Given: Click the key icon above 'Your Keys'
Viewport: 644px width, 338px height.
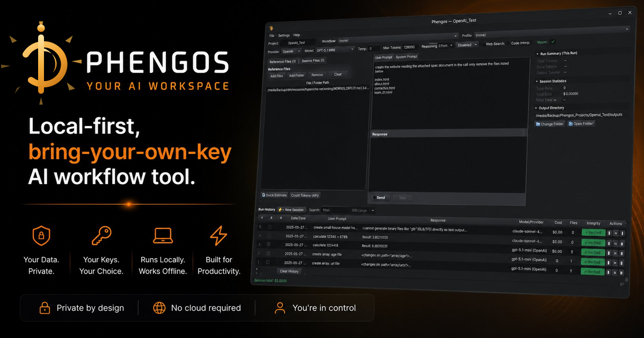Looking at the screenshot, I should tap(101, 235).
